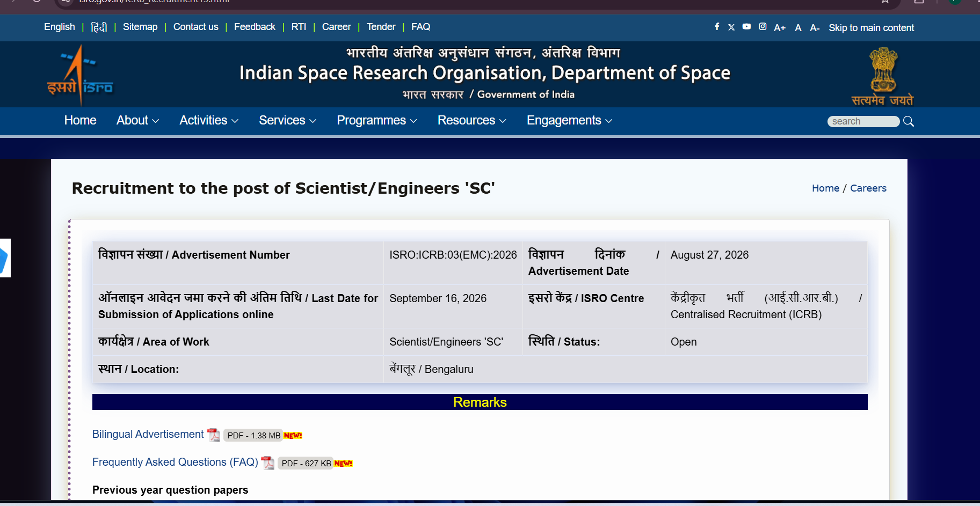Click blue widget at left edge

[5, 258]
